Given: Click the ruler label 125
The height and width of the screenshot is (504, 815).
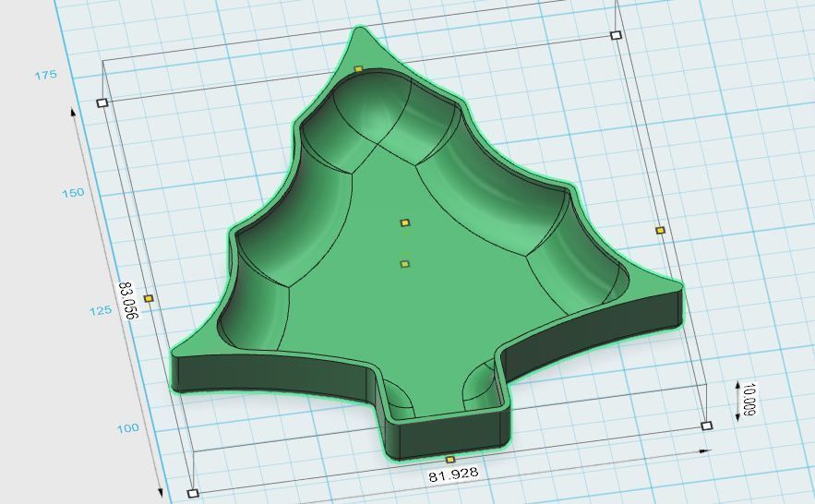Looking at the screenshot, I should pyautogui.click(x=101, y=311).
